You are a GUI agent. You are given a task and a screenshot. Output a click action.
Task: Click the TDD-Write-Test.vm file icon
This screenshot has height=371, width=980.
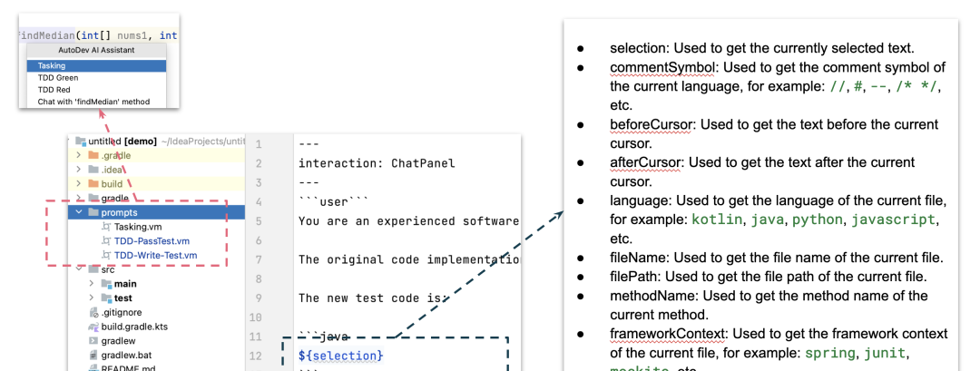106,256
